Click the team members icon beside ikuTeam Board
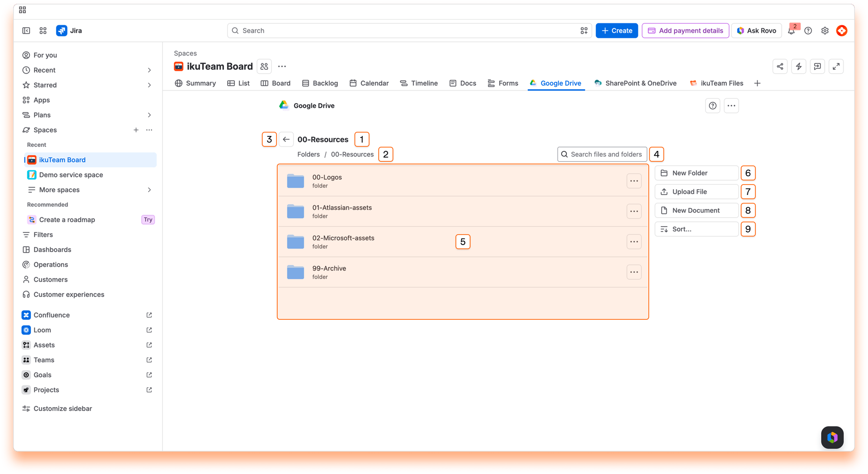This screenshot has height=474, width=868. pyautogui.click(x=264, y=66)
